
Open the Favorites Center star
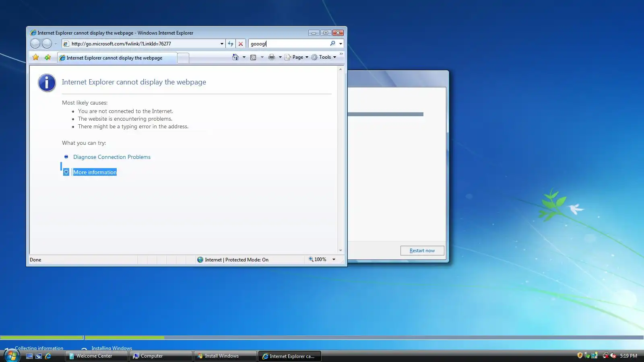pyautogui.click(x=36, y=57)
